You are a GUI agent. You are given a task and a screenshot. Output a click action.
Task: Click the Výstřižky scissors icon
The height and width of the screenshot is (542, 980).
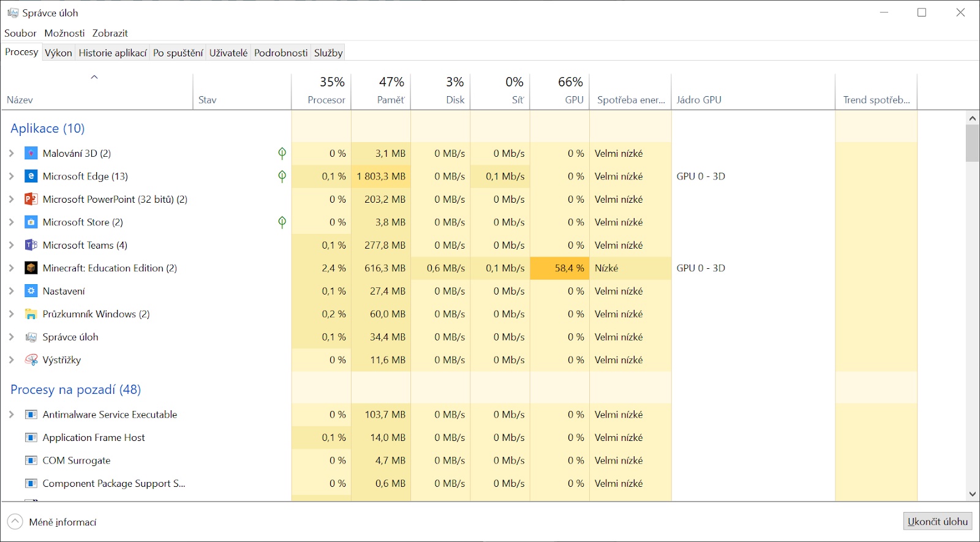tap(31, 360)
